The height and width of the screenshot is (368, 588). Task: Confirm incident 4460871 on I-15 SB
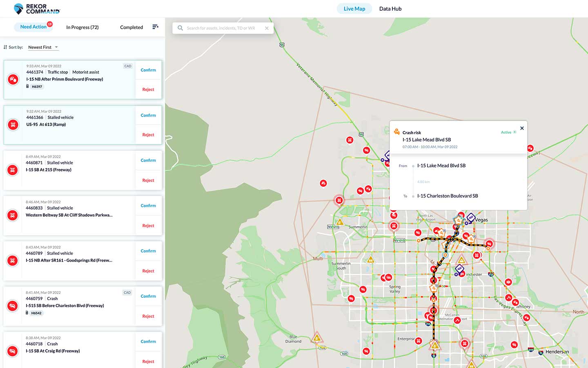(148, 160)
